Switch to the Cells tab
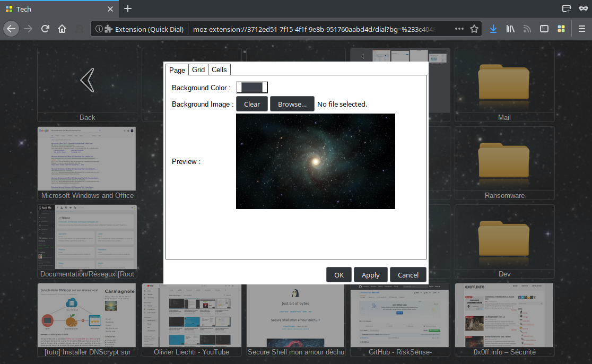Image resolution: width=592 pixels, height=364 pixels. [219, 70]
